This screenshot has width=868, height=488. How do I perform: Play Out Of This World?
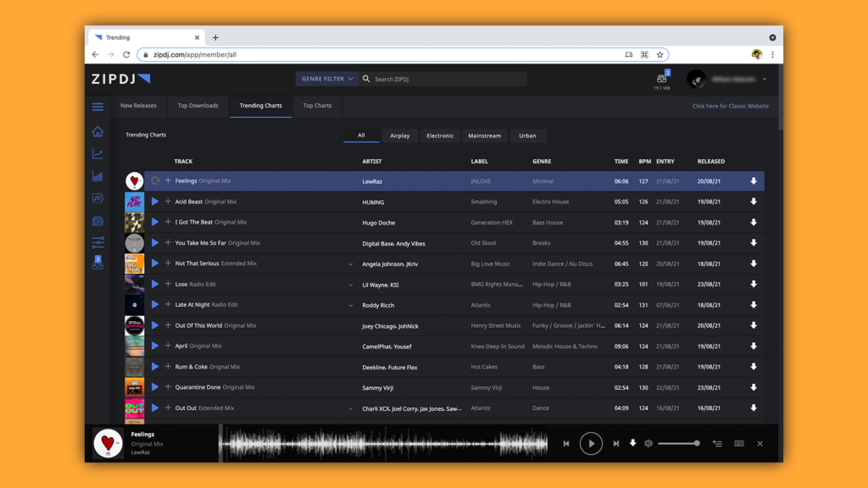pos(155,325)
